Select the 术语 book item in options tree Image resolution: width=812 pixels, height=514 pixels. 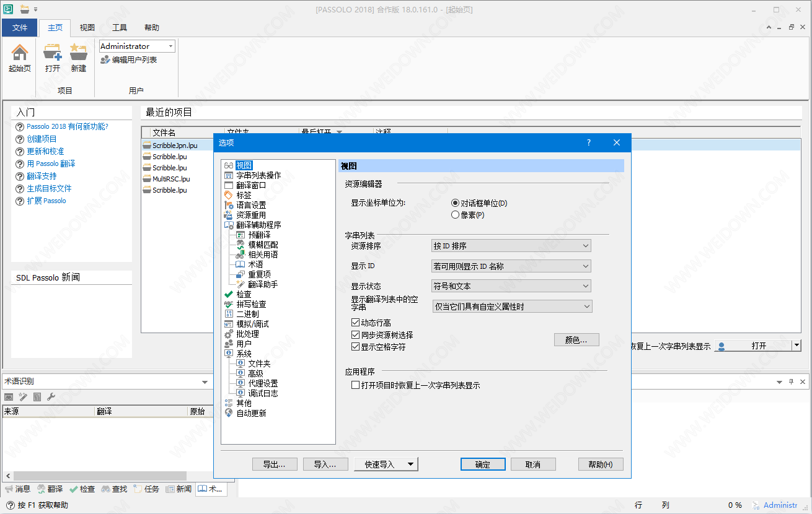tap(255, 264)
